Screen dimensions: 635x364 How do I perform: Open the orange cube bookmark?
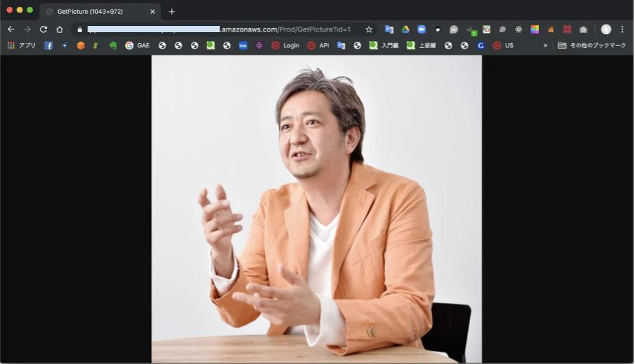coord(81,45)
